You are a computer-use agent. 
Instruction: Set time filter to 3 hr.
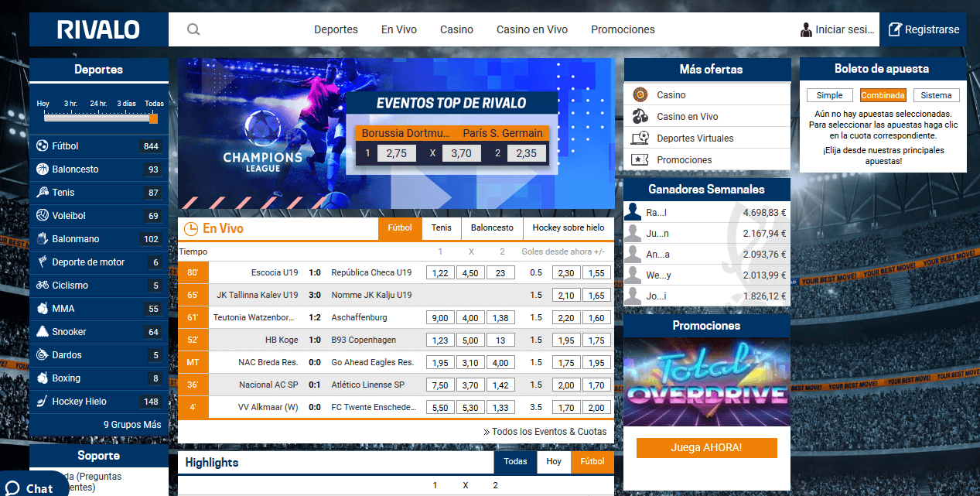(70, 104)
